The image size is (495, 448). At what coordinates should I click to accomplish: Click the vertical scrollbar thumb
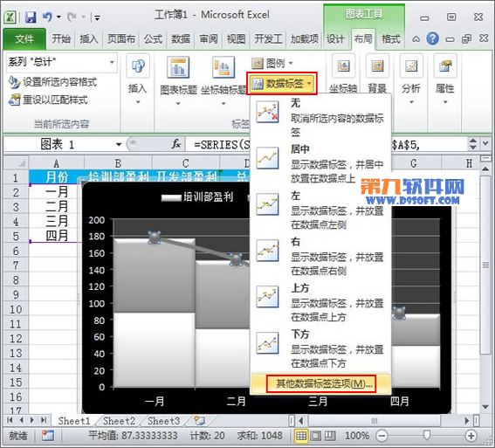click(485, 265)
